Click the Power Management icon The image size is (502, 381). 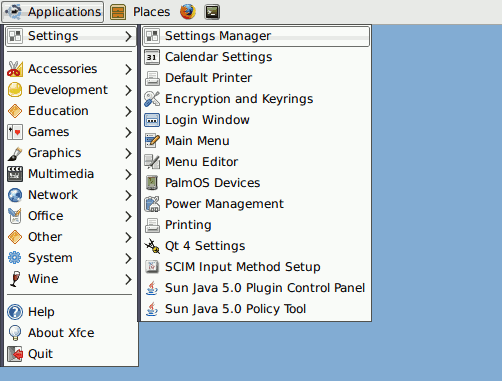click(x=152, y=204)
